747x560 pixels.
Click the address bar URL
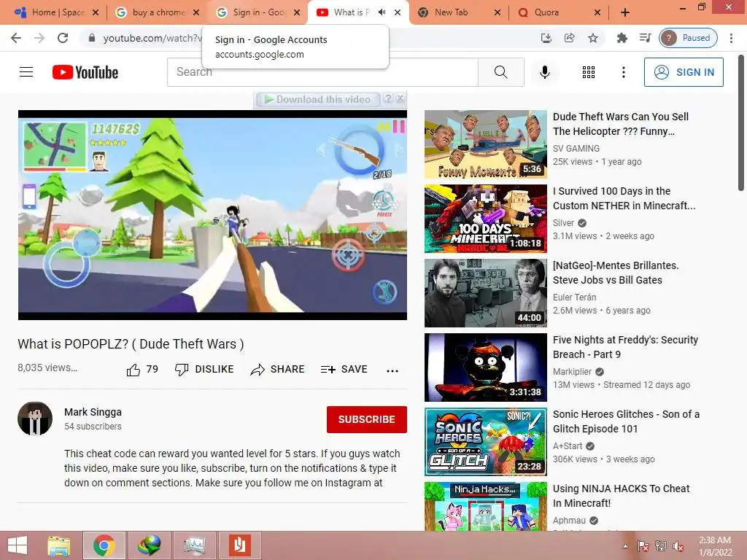click(152, 38)
